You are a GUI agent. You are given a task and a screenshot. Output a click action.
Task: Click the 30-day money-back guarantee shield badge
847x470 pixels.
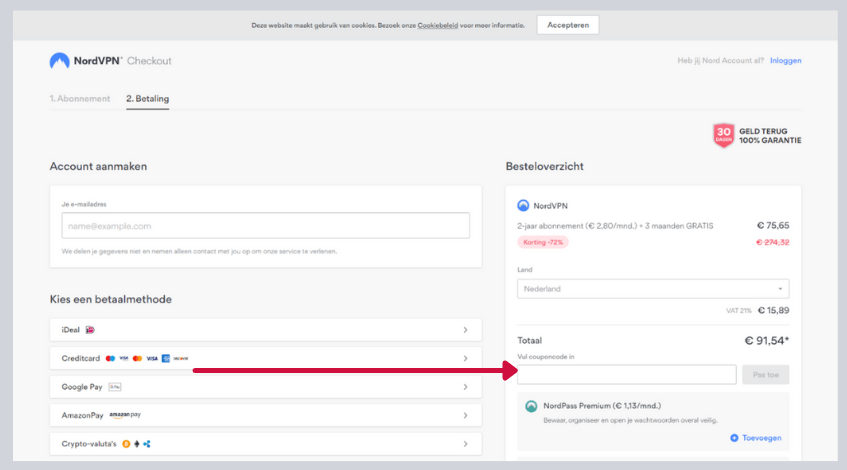point(724,135)
